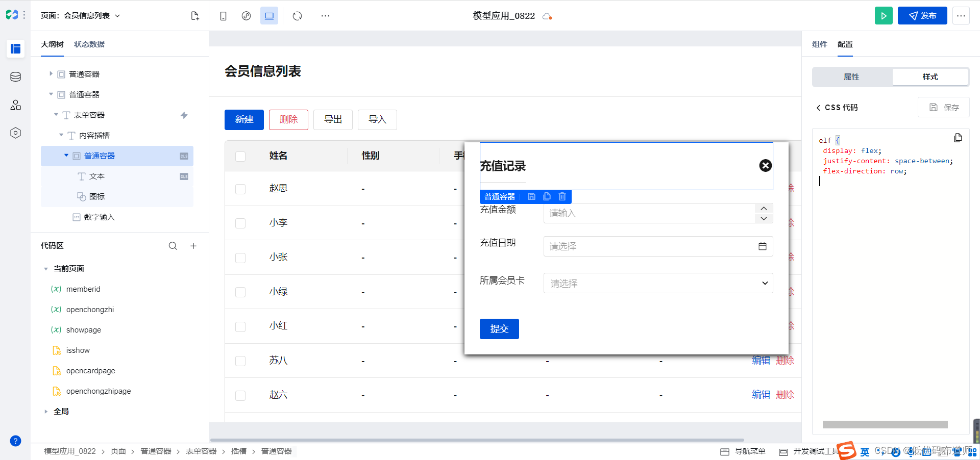980x460 pixels.
Task: Click the new page icon
Action: point(195,16)
